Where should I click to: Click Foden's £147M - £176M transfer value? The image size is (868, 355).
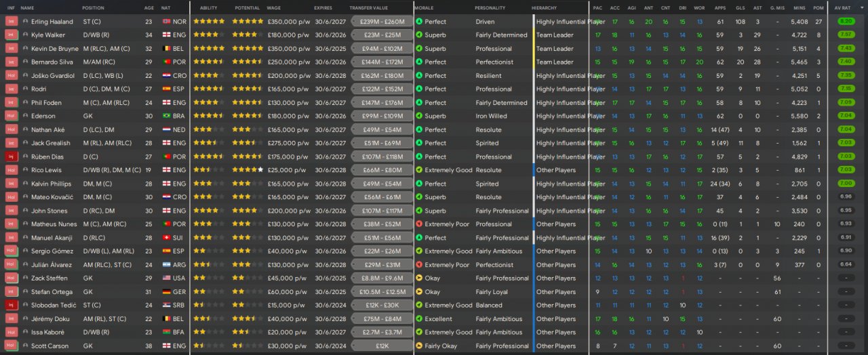pyautogui.click(x=382, y=102)
